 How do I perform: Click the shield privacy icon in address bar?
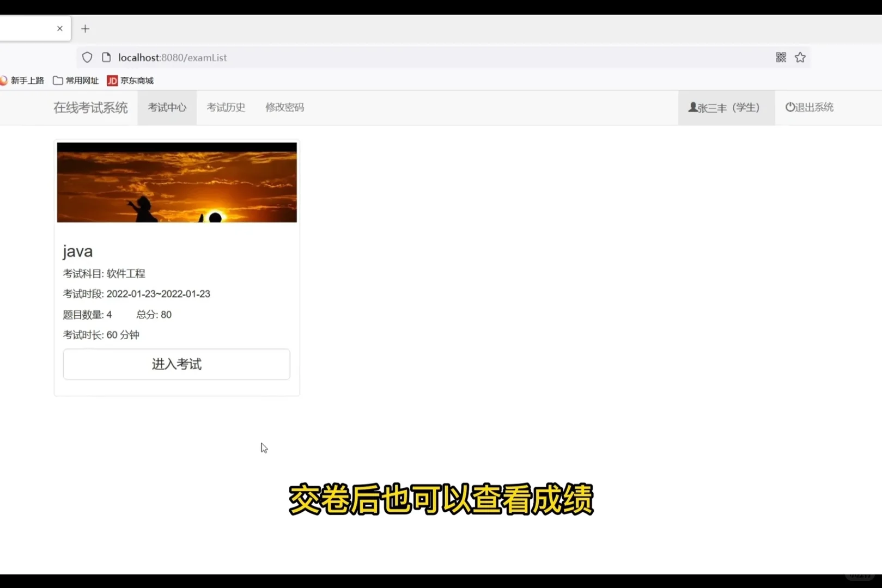87,57
